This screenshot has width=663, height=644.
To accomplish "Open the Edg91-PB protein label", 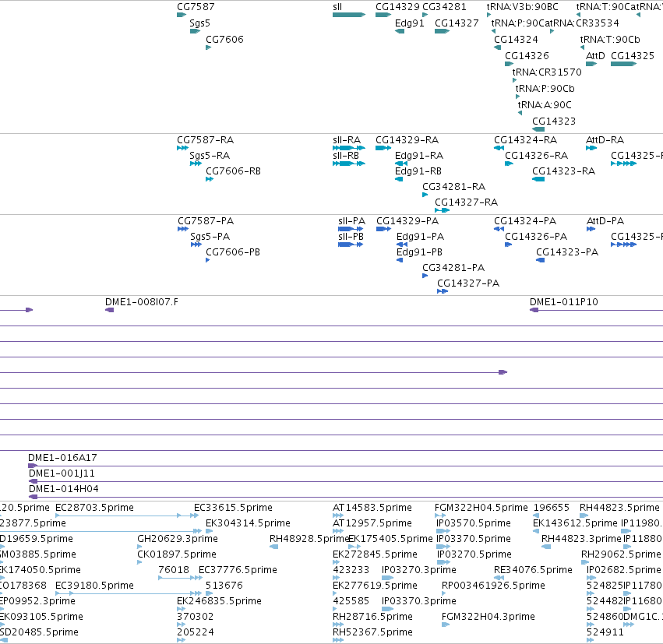I will (x=419, y=252).
